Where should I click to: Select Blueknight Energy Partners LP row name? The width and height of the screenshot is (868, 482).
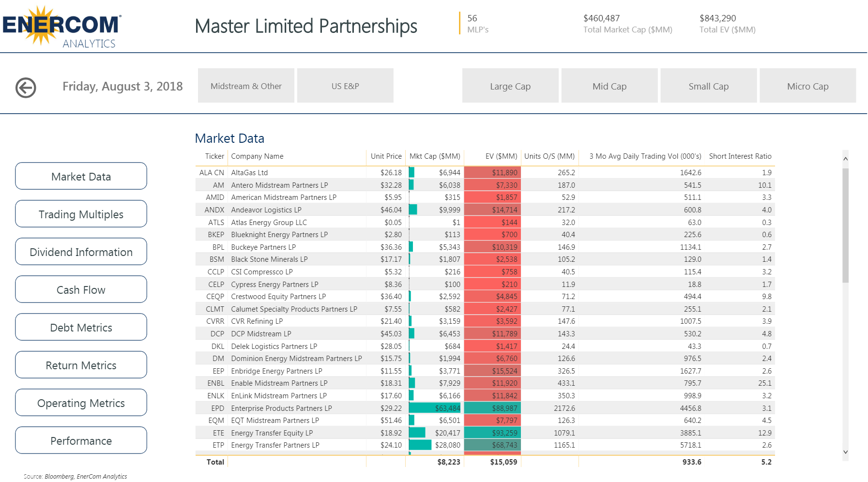(x=279, y=234)
